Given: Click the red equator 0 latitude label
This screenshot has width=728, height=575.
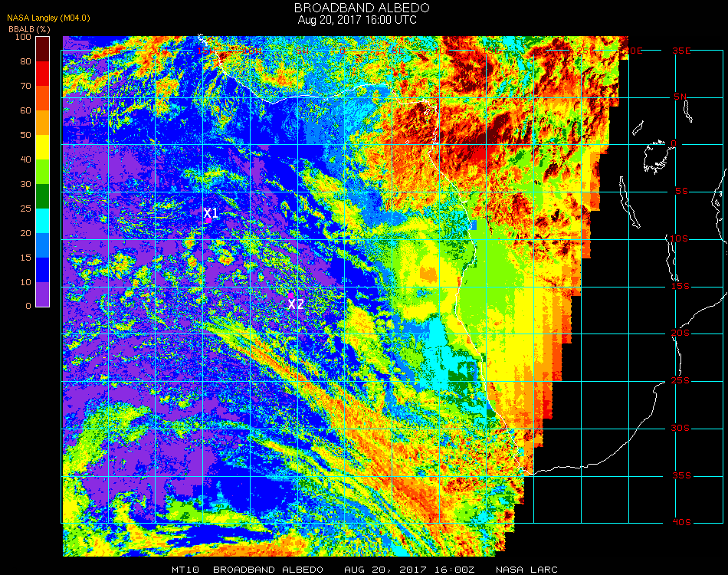Looking at the screenshot, I should point(674,144).
